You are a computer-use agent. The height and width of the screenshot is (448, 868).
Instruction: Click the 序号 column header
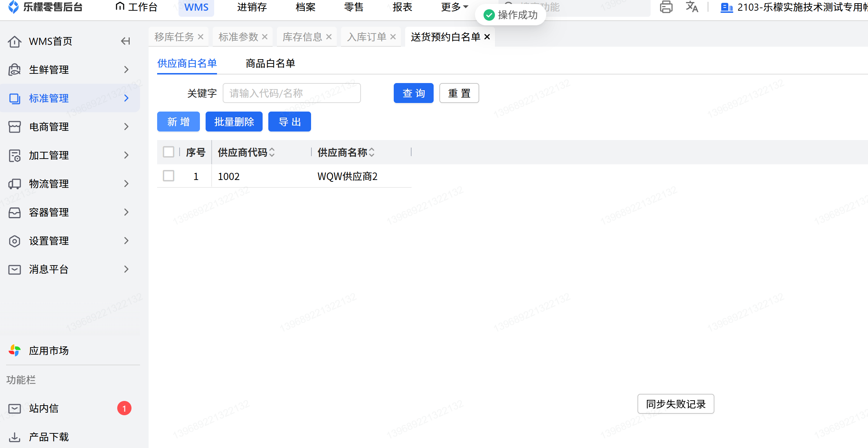pyautogui.click(x=196, y=153)
